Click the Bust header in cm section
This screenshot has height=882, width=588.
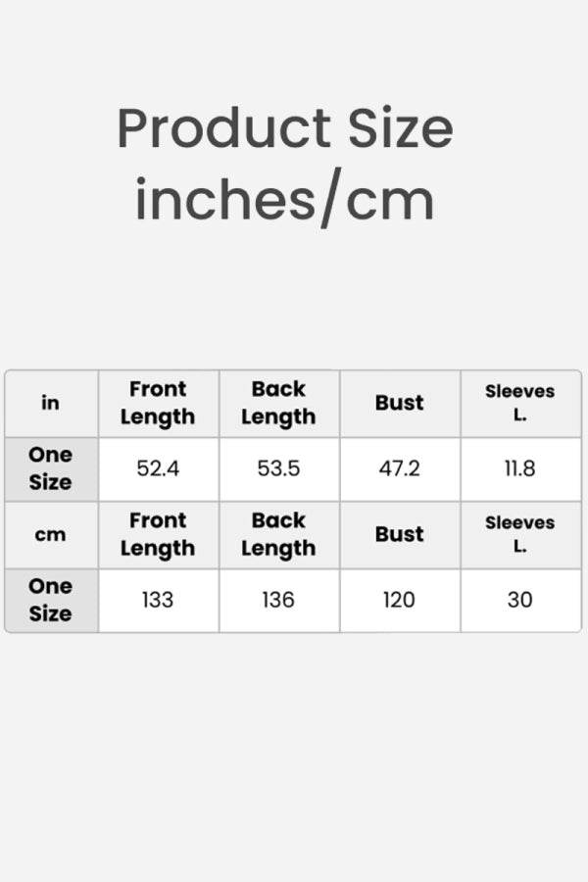pos(399,534)
